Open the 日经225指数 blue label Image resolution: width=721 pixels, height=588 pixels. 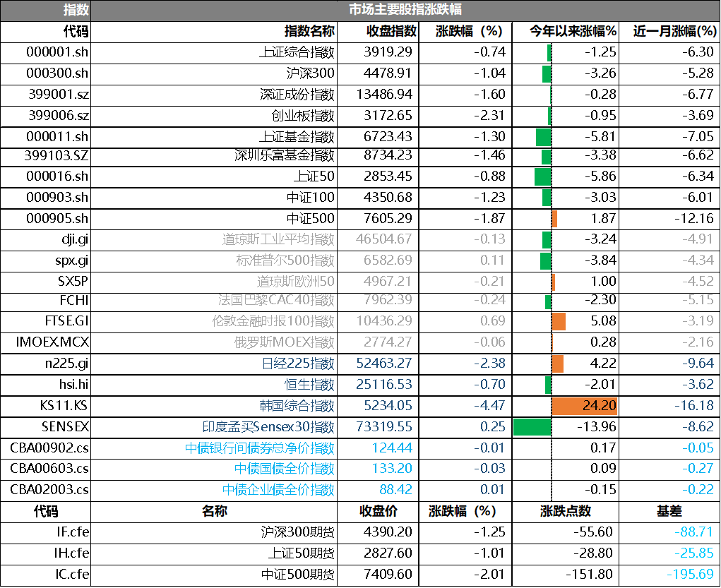click(297, 364)
